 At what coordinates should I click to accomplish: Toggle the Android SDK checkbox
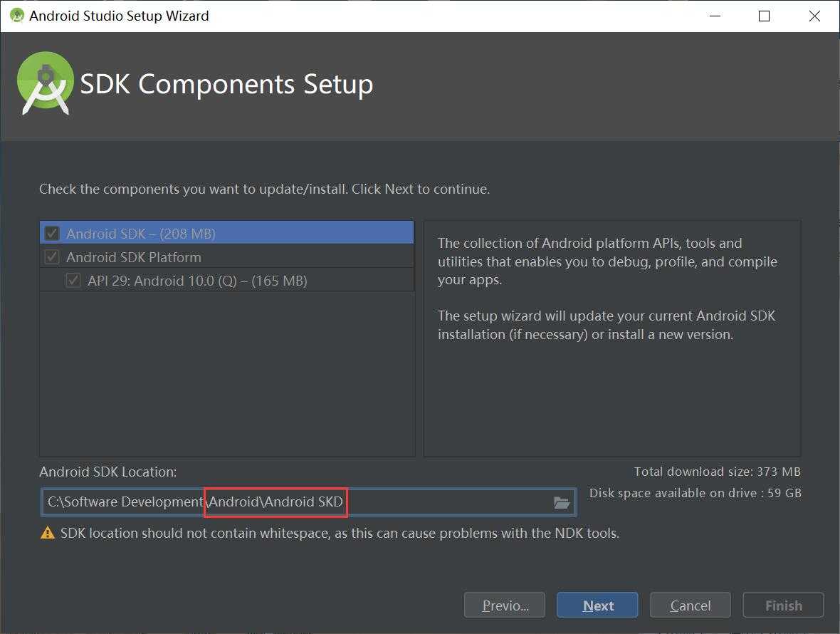[52, 233]
